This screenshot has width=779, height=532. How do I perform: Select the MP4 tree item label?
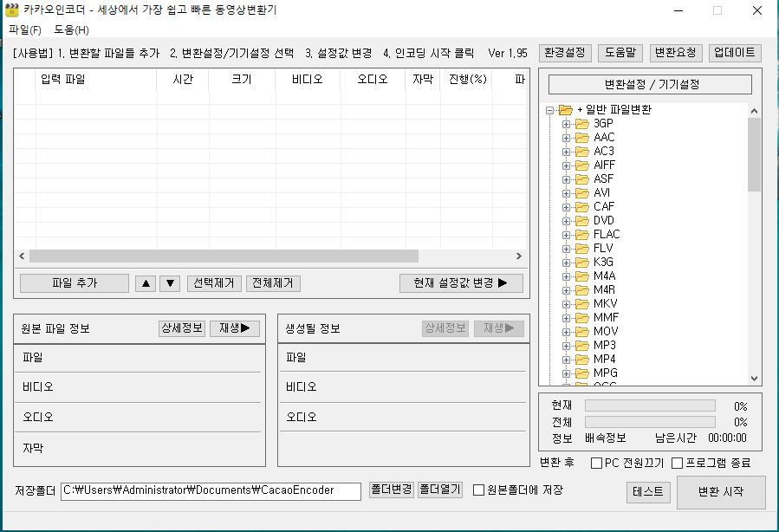(605, 359)
